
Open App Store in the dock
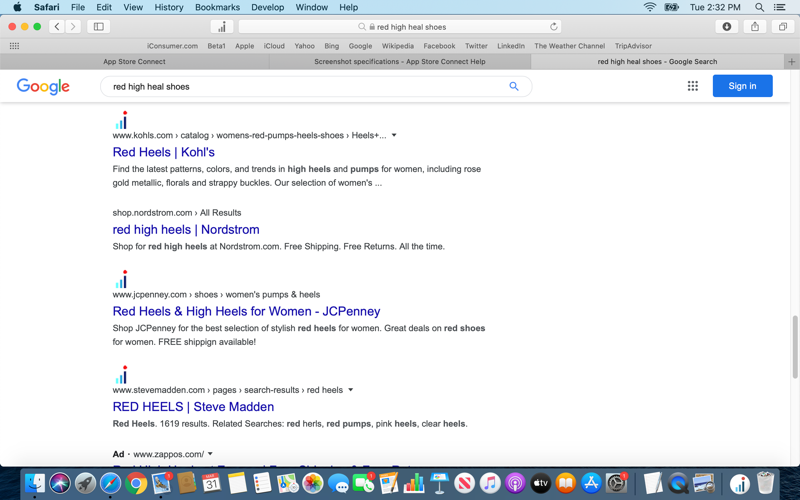tap(591, 483)
